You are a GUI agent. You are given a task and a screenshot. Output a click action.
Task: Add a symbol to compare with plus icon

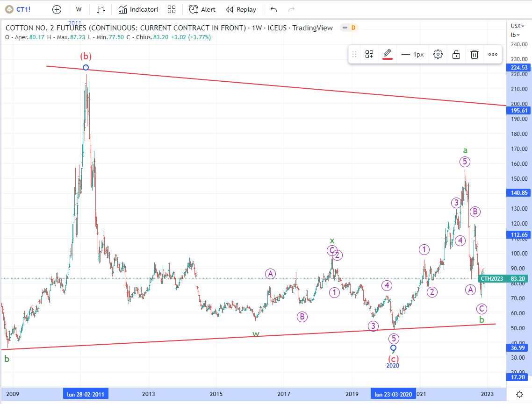(57, 9)
